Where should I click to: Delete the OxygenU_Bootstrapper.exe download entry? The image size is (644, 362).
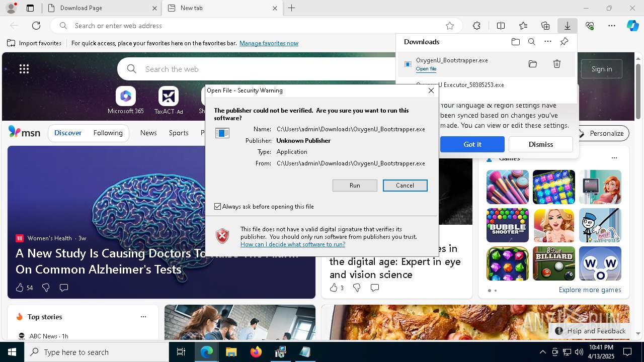click(x=557, y=64)
